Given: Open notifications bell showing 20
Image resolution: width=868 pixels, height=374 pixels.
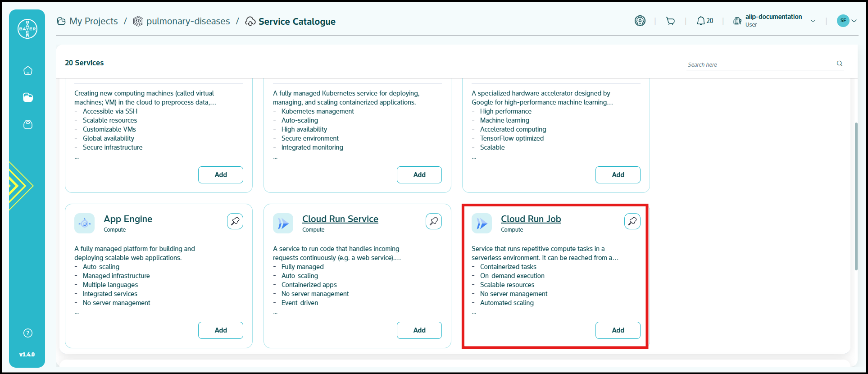Looking at the screenshot, I should (704, 21).
